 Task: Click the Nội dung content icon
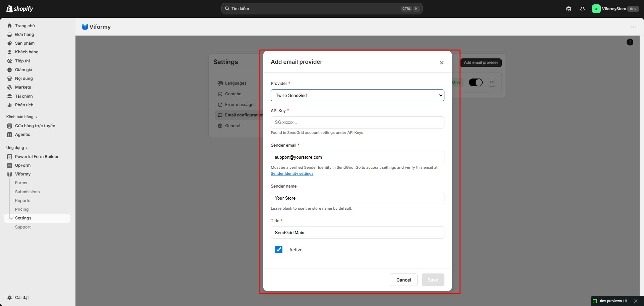coord(10,79)
